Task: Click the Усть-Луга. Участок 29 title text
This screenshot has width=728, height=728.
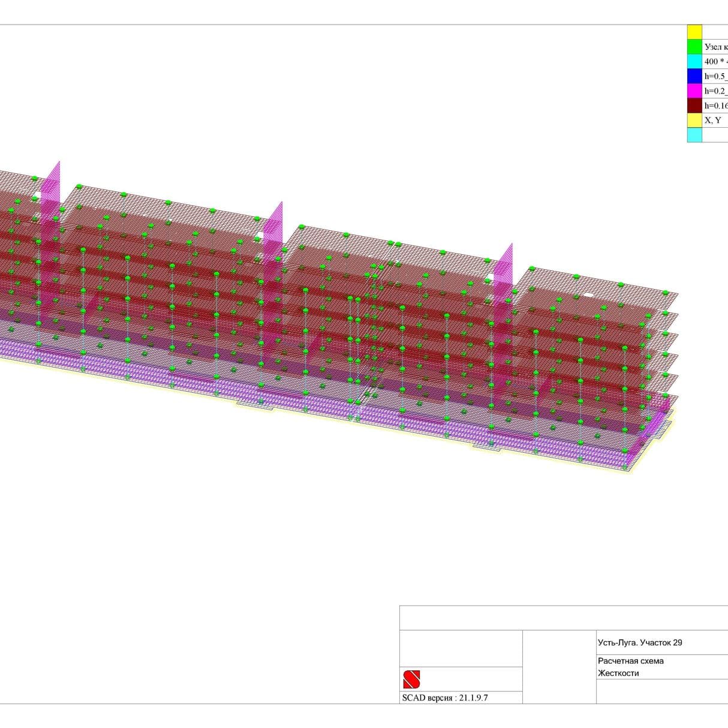Action: 640,642
